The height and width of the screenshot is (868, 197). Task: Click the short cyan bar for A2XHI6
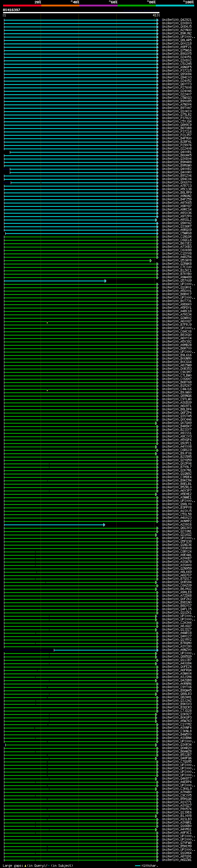click(54, 525)
